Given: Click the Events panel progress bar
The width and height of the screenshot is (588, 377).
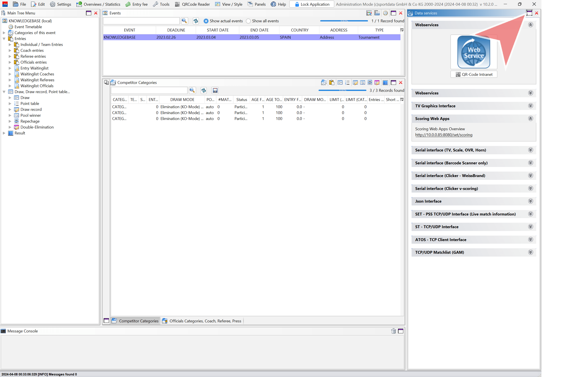Looking at the screenshot, I should click(x=344, y=21).
